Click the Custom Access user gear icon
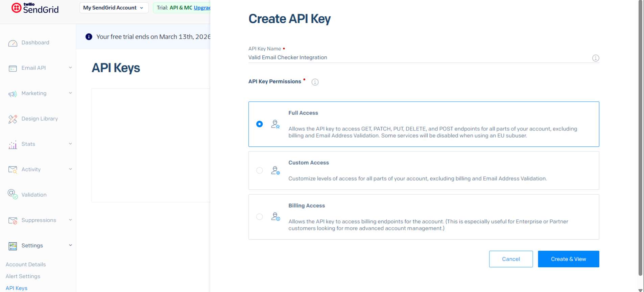Screen dimensions: 644x292 276,170
